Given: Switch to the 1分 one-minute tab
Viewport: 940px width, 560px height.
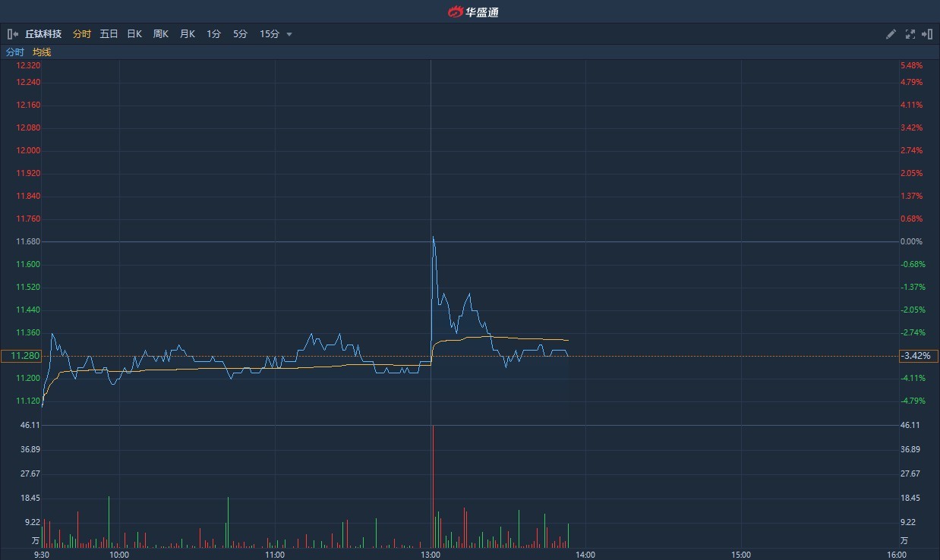Looking at the screenshot, I should tap(213, 34).
